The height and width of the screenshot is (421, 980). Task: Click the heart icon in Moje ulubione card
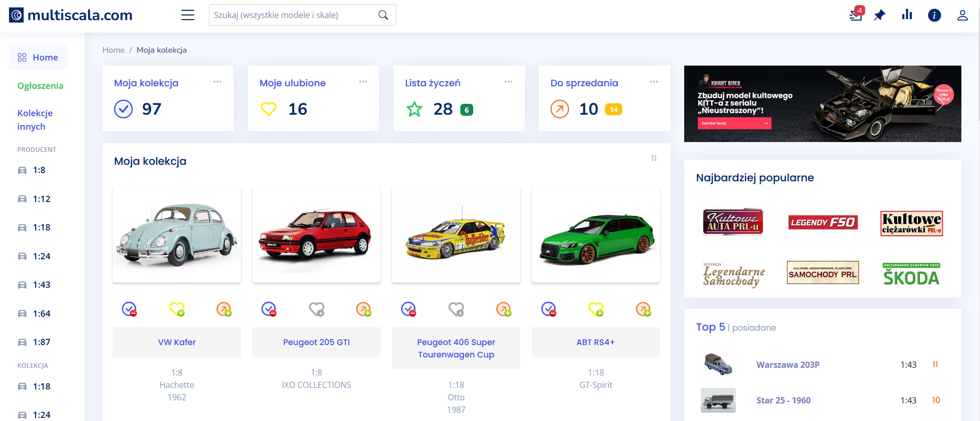(x=268, y=109)
